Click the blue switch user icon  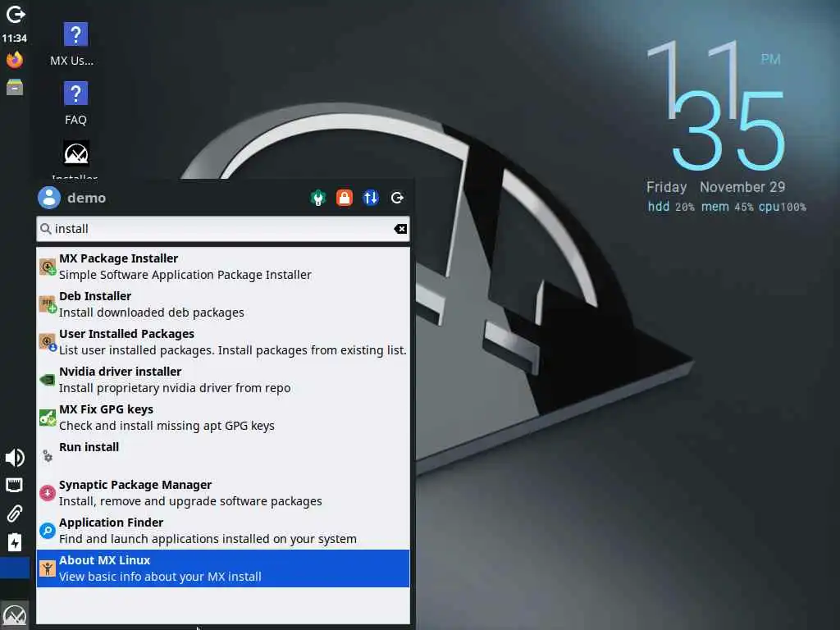pos(371,198)
